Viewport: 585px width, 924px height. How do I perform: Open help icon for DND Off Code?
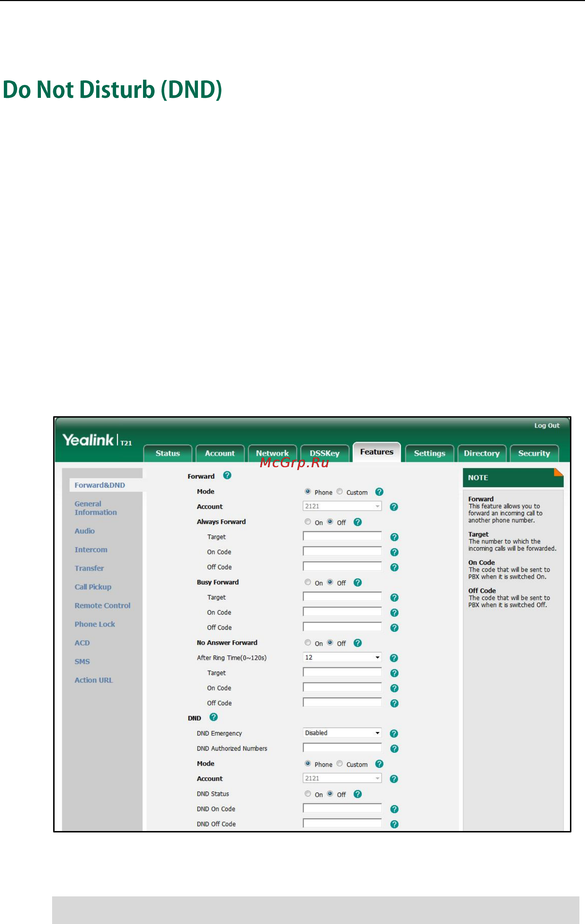tap(394, 824)
